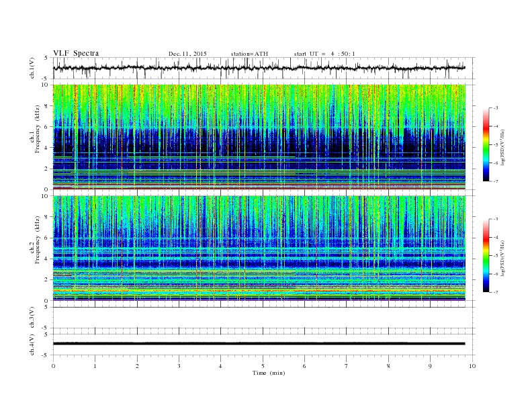
Task: Click ch.1 colorbar label 'log(PSD)(V²/Hz)'
Action: (x=503, y=147)
